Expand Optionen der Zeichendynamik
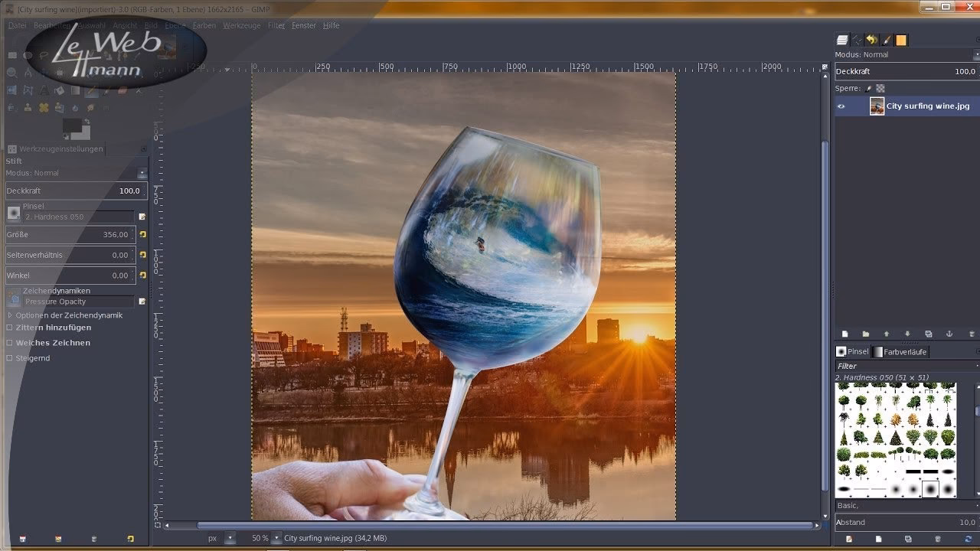 pos(10,315)
